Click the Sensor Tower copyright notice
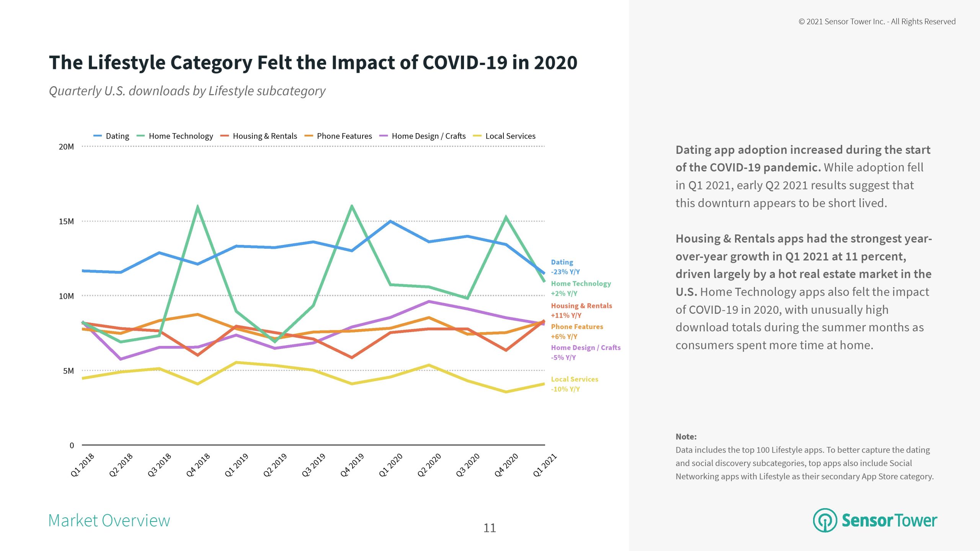 point(877,22)
